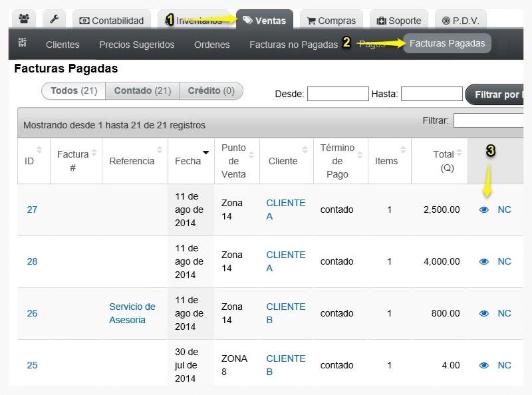Screen dimensions: 532x395
Task: Create NC credit note for invoice 26
Action: click(x=504, y=314)
